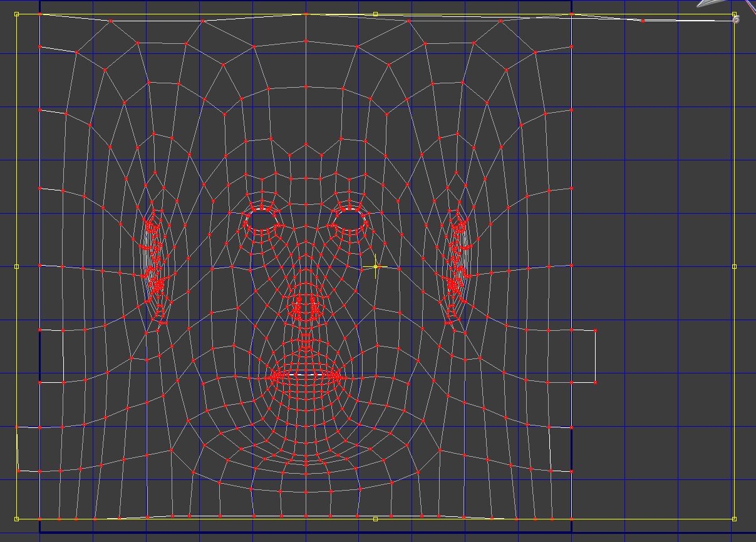Click the spiral rotate icon at top-right corner
Viewport: 756px width, 542px height.
(x=736, y=20)
